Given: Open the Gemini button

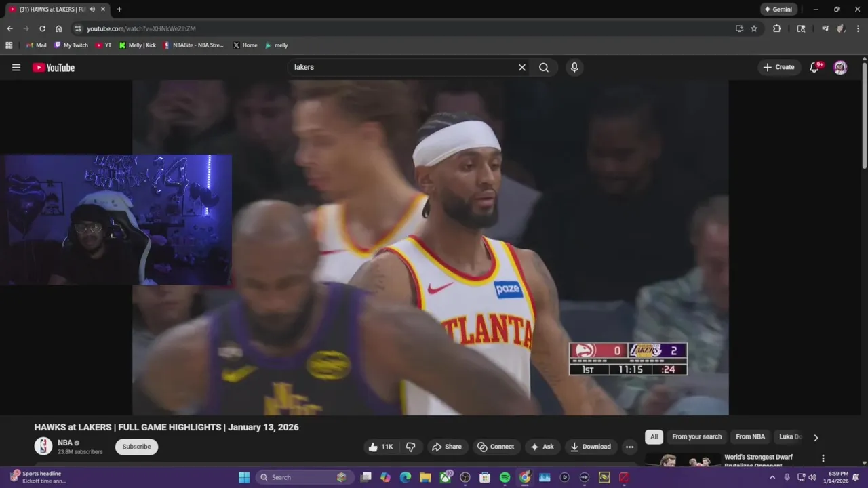Looking at the screenshot, I should pyautogui.click(x=778, y=9).
